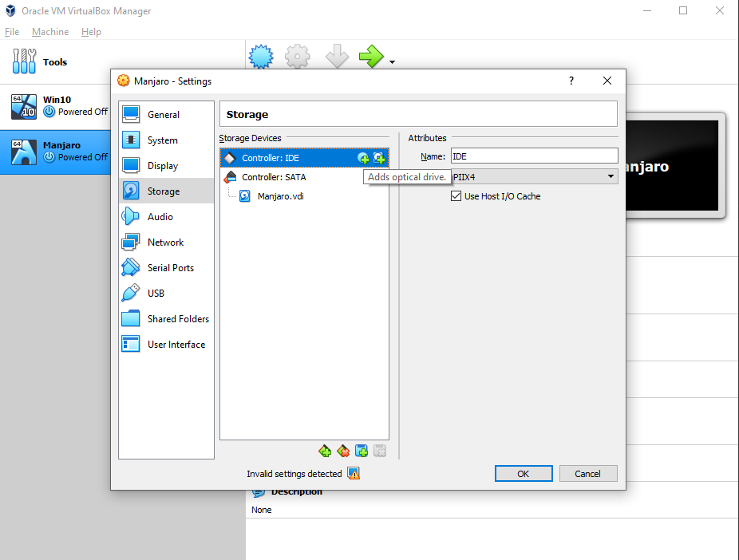Select the Manjaro virtual machine entry
The height and width of the screenshot is (560, 739).
(55, 152)
